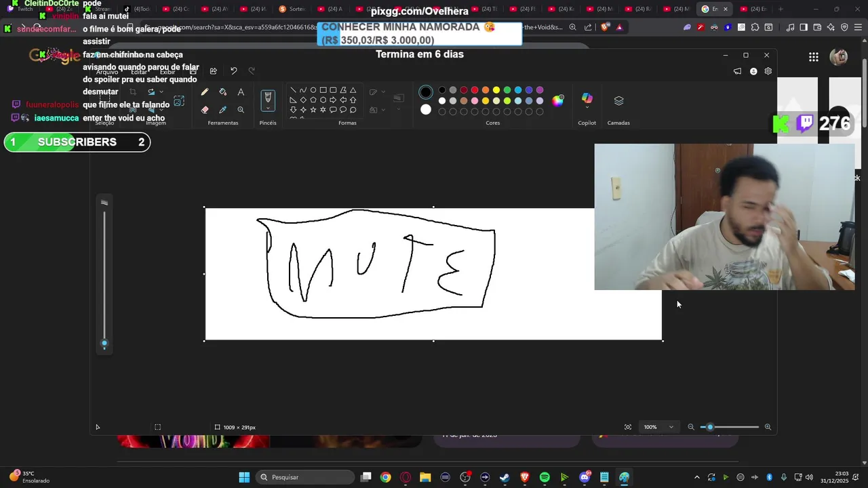868x488 pixels.
Task: Choose the green color swatch
Action: pyautogui.click(x=507, y=90)
